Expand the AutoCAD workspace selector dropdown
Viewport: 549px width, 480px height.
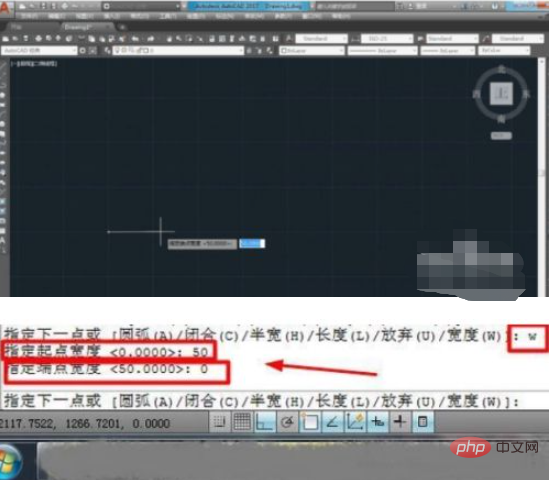[x=39, y=50]
